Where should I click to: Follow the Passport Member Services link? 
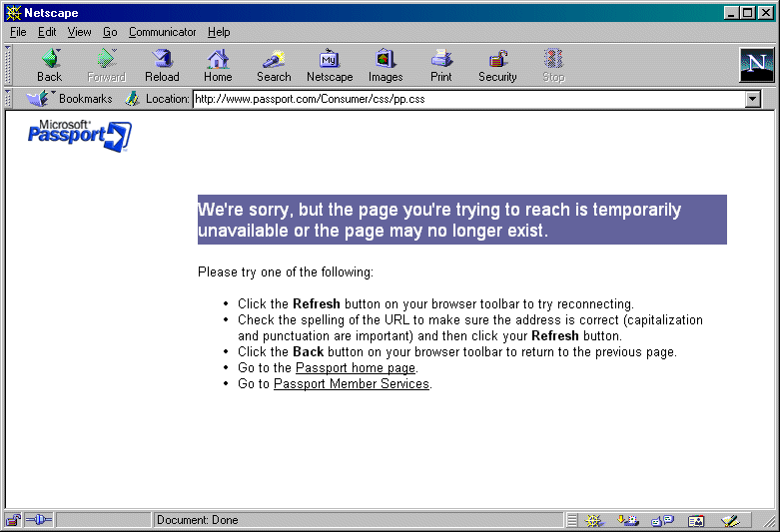pyautogui.click(x=351, y=384)
